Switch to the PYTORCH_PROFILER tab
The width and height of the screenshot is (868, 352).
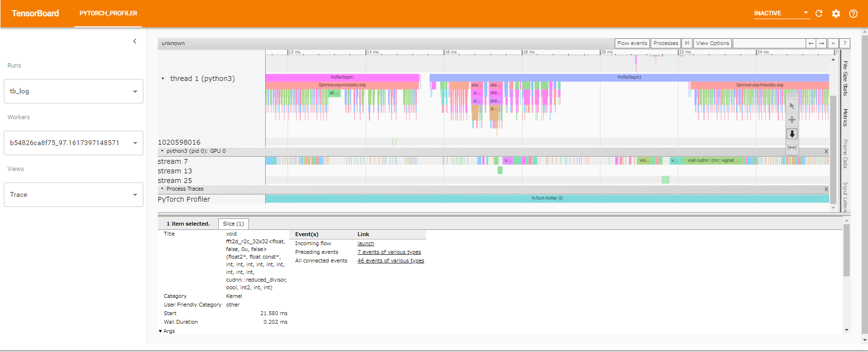pyautogui.click(x=108, y=13)
